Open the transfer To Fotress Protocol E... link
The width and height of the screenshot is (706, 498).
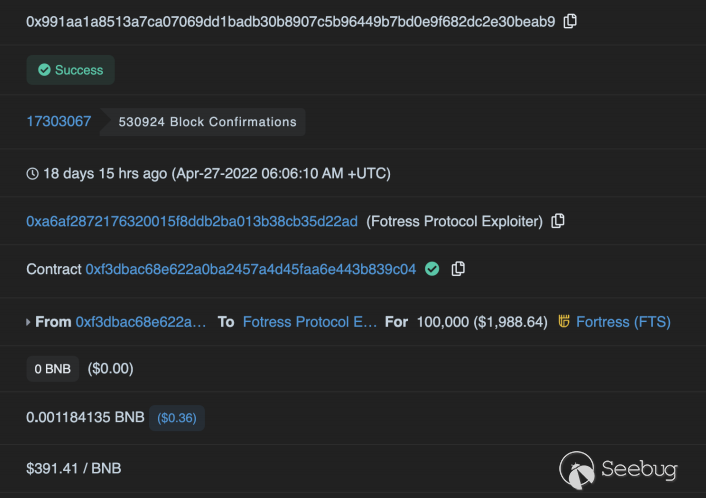click(310, 322)
